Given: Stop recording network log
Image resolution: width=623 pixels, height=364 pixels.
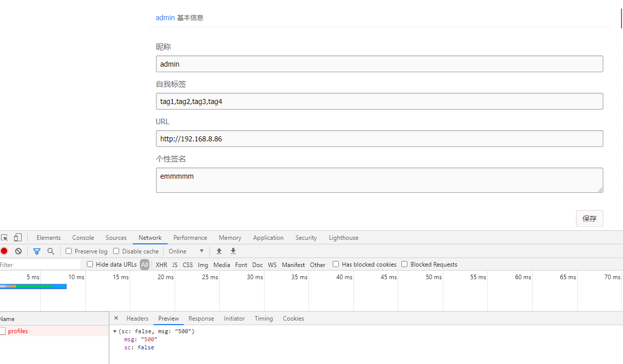Looking at the screenshot, I should click(4, 251).
